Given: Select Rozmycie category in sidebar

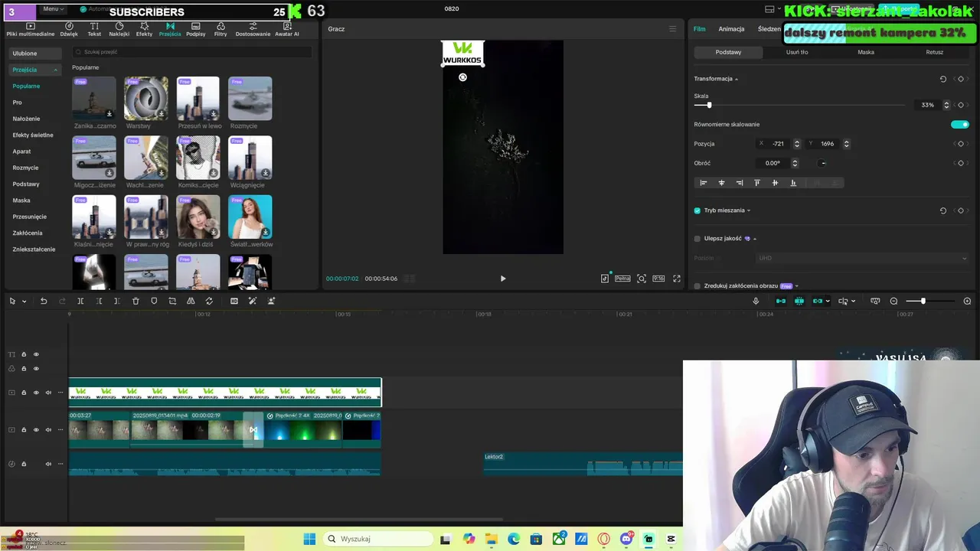Looking at the screenshot, I should (x=25, y=168).
